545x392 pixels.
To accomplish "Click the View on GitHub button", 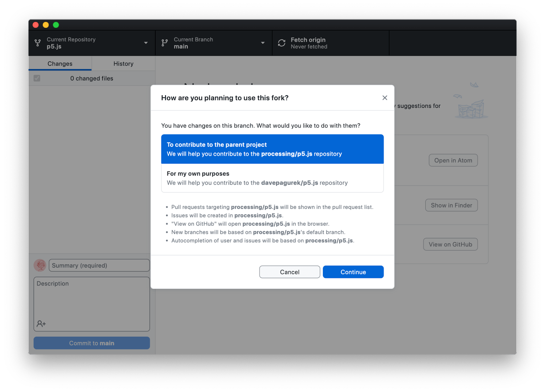I will (450, 244).
